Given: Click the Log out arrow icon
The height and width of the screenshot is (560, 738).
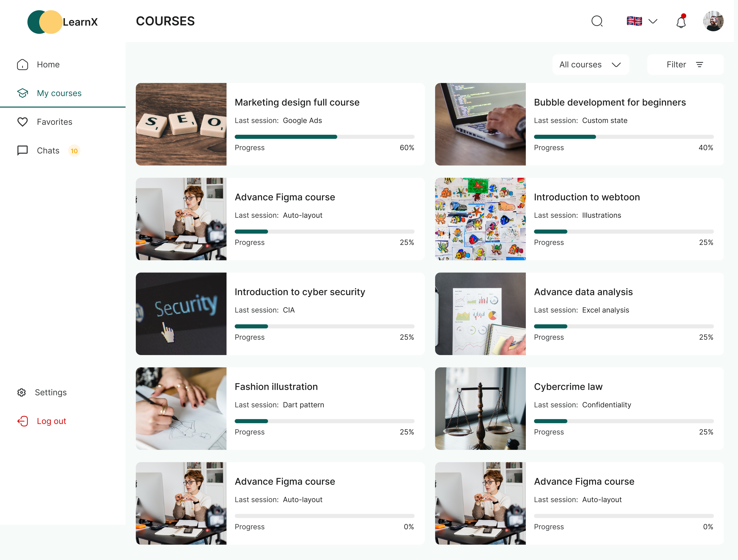Looking at the screenshot, I should [x=23, y=421].
